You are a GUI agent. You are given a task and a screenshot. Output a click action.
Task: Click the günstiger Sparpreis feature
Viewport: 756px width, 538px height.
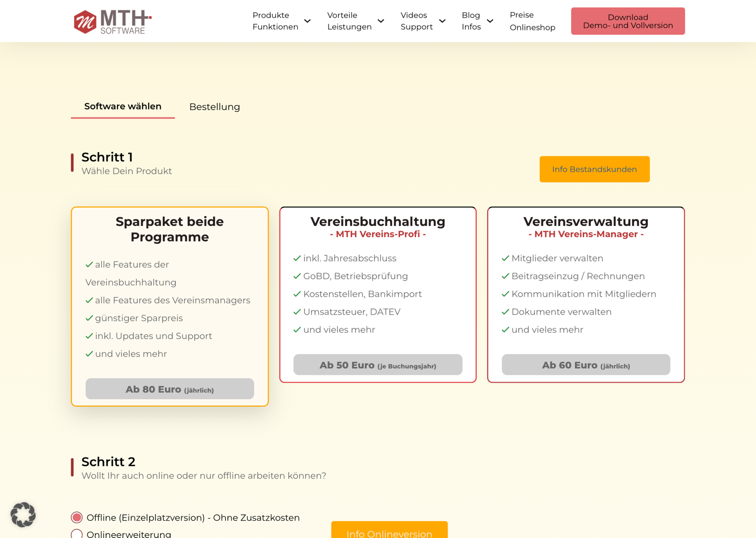click(139, 318)
